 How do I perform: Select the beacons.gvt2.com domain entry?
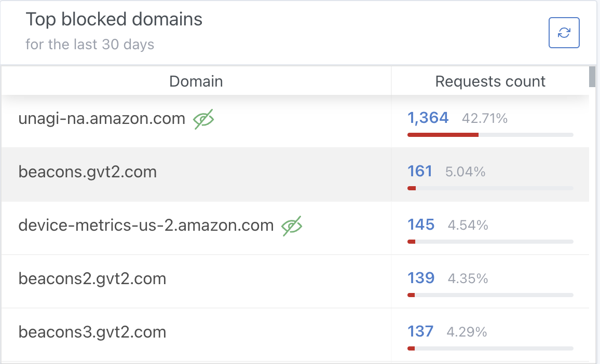point(88,172)
